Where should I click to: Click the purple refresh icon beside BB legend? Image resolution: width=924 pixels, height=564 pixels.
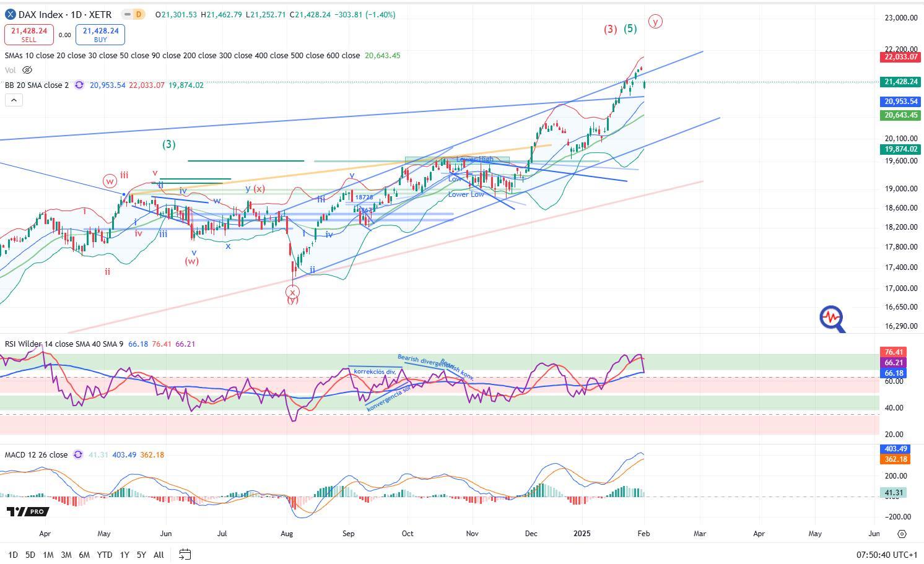click(79, 85)
